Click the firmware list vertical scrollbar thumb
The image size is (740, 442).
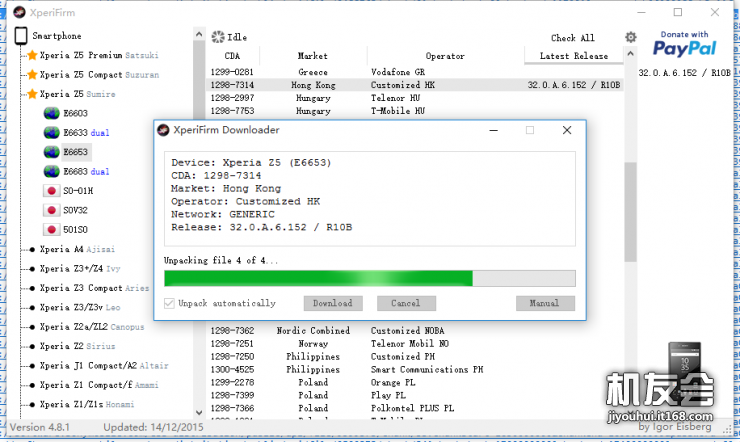(x=631, y=211)
